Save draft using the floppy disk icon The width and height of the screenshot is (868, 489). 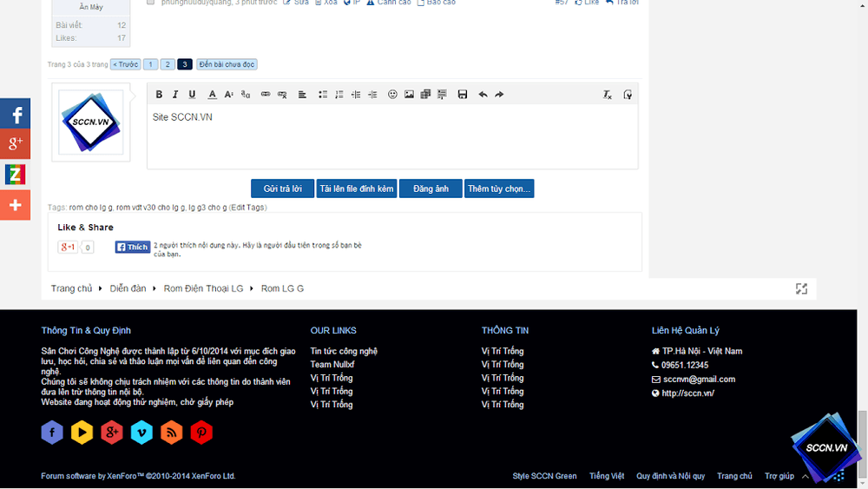(x=463, y=95)
